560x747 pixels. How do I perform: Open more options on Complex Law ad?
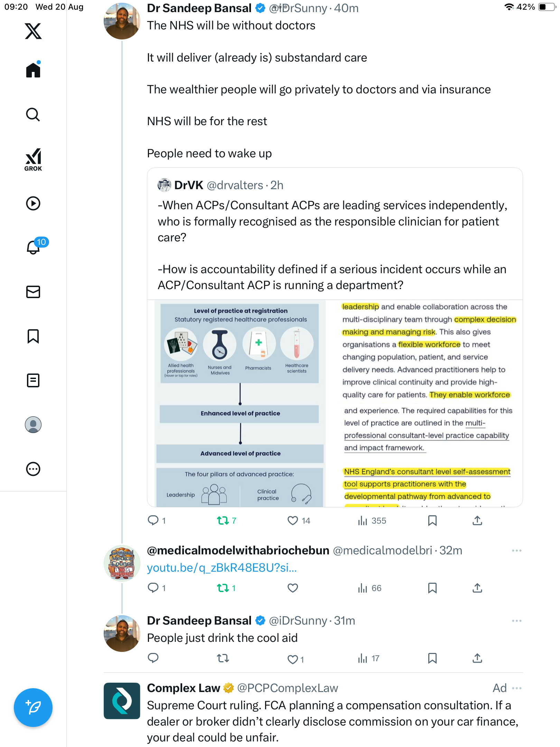[x=516, y=688]
